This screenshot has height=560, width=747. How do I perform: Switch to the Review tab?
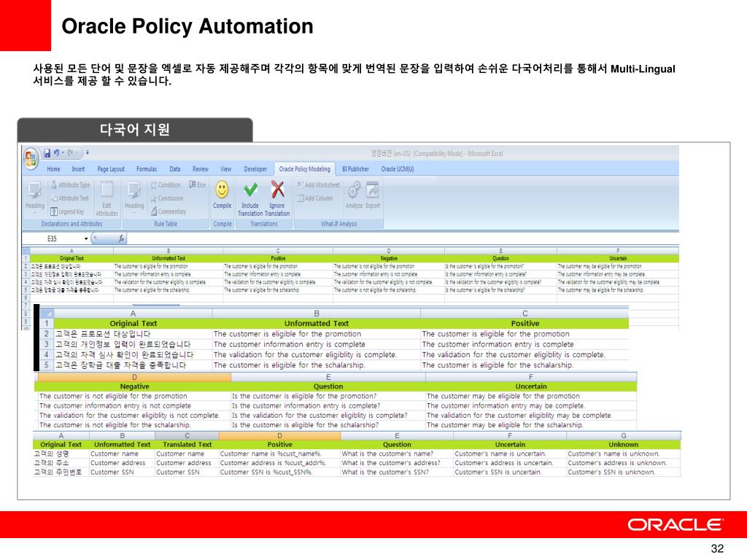tap(200, 169)
